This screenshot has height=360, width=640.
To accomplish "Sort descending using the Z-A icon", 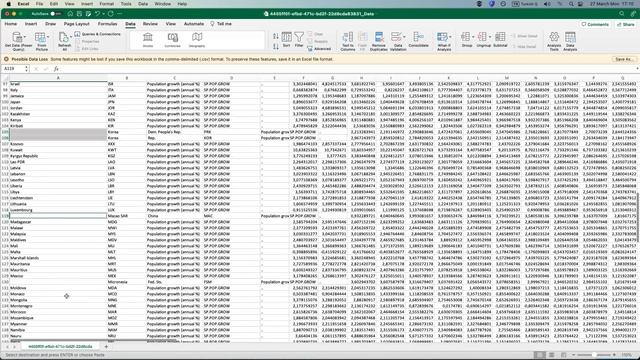I will (276, 46).
